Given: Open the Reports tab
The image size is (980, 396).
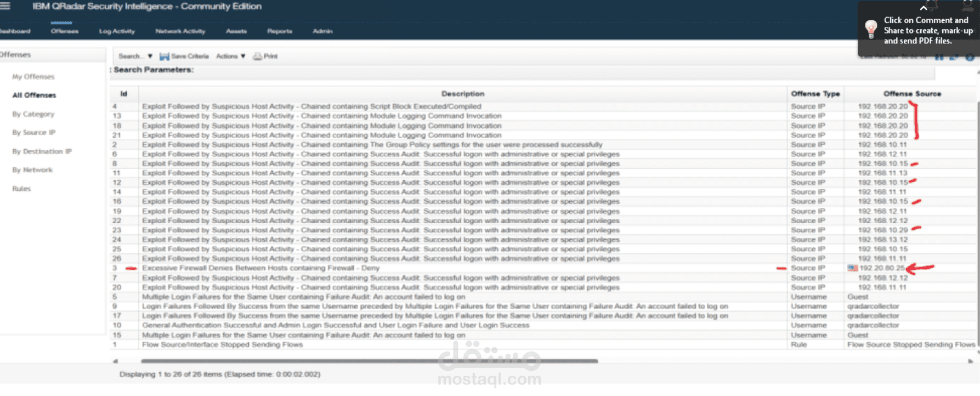Looking at the screenshot, I should pos(280,31).
